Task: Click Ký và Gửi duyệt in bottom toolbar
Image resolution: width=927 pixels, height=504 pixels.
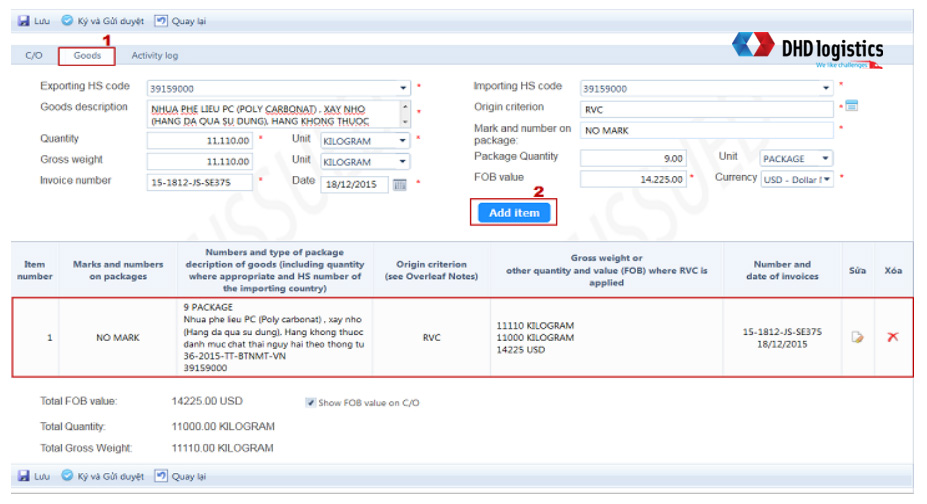Action: click(x=67, y=476)
